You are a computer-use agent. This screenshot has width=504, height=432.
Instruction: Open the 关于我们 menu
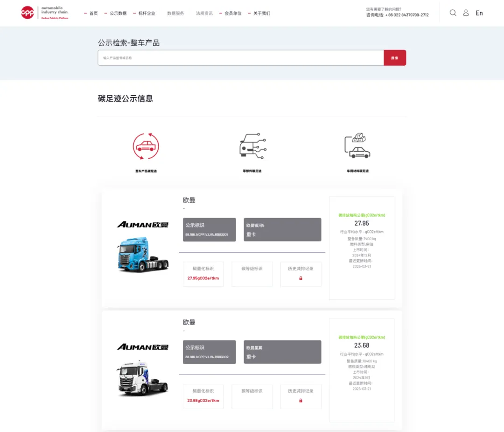tap(262, 13)
